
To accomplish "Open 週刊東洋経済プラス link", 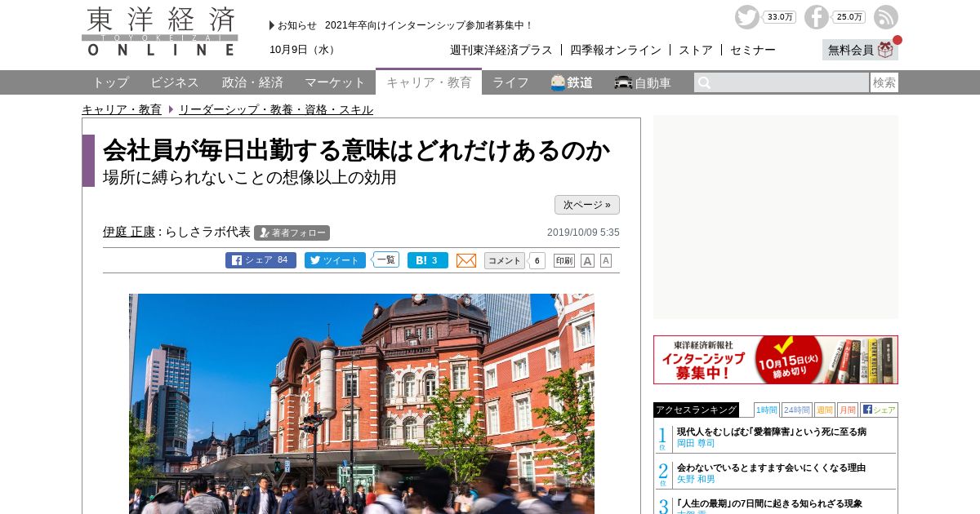I will pyautogui.click(x=501, y=50).
